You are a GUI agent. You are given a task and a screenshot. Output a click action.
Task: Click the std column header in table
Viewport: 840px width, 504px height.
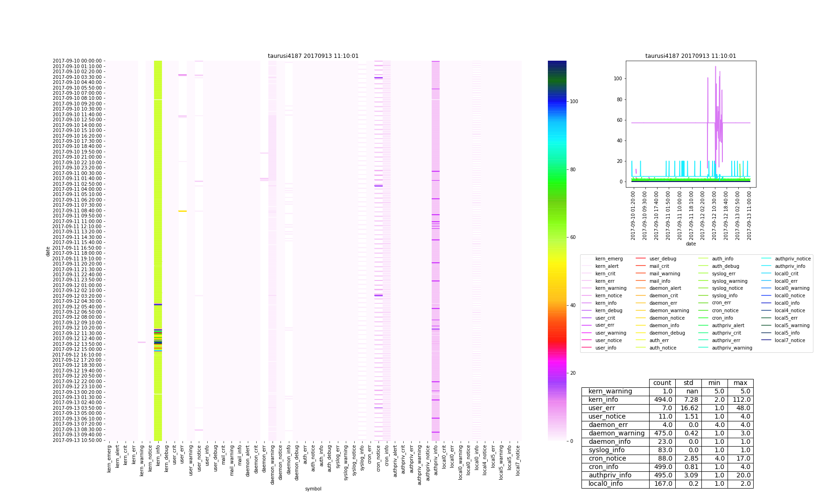coord(688,383)
